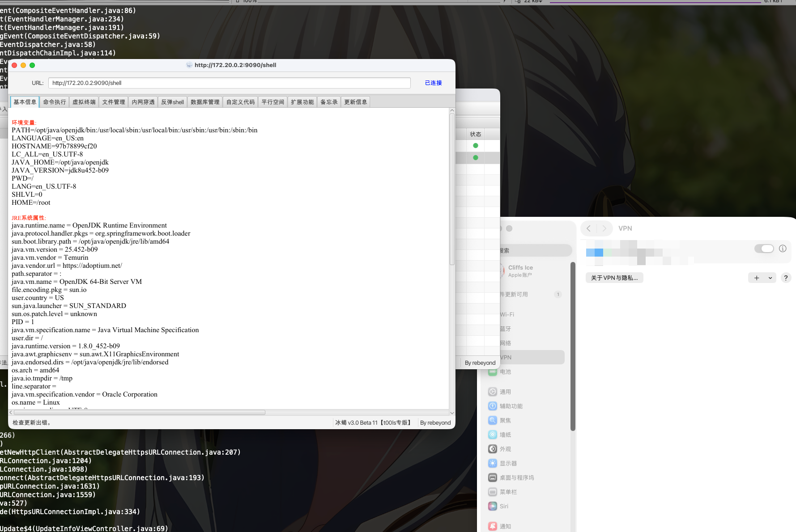Open the VPN info details icon

point(783,249)
